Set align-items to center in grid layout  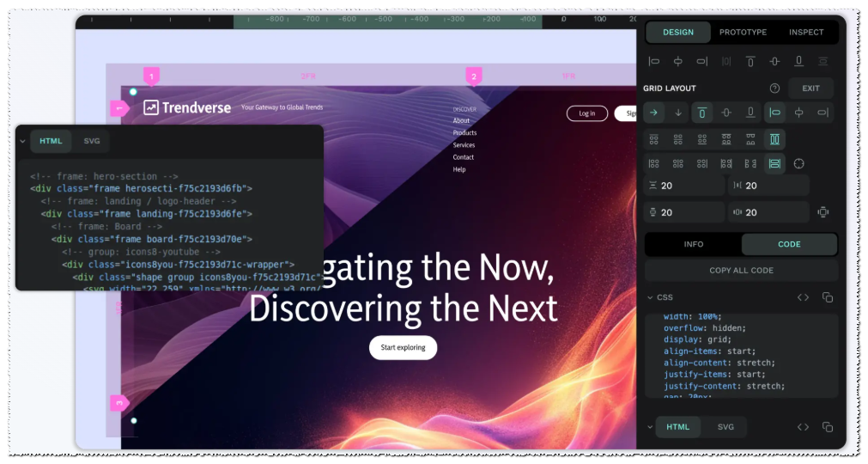coord(726,113)
